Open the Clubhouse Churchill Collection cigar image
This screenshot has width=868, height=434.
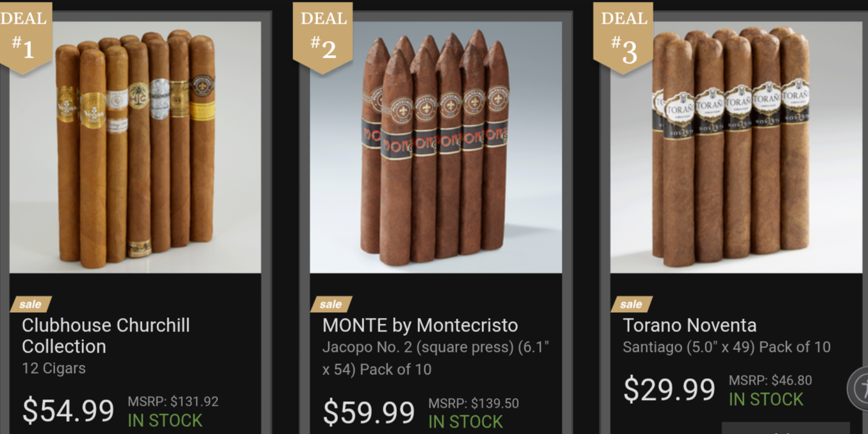pos(135,147)
